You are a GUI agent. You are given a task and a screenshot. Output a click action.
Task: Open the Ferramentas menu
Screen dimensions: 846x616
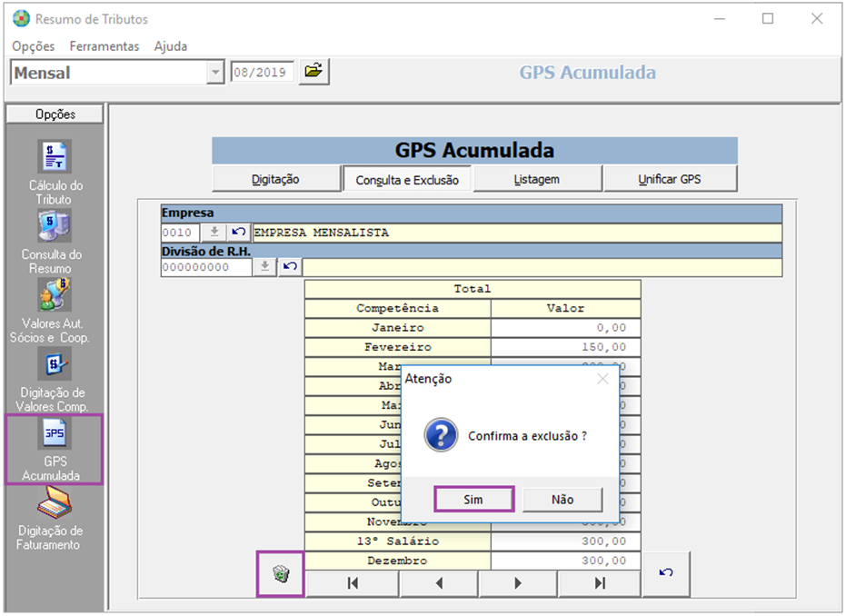[x=103, y=45]
